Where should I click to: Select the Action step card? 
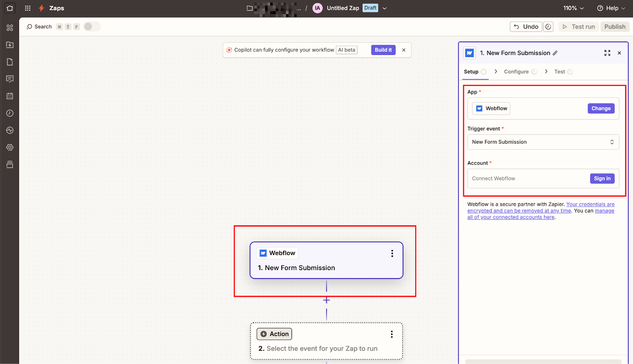pyautogui.click(x=326, y=341)
